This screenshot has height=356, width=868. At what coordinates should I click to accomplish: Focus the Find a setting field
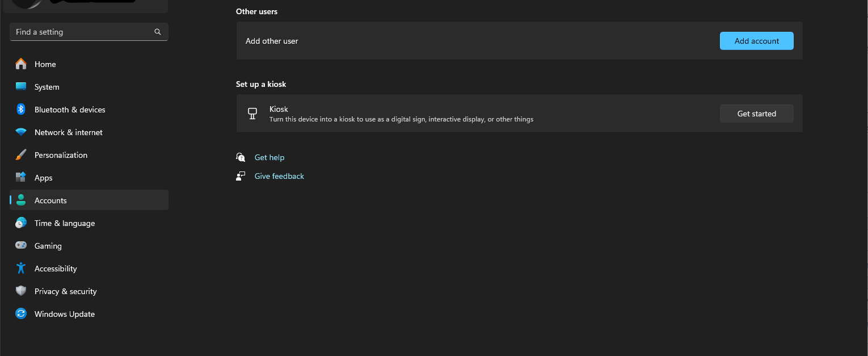pyautogui.click(x=82, y=32)
